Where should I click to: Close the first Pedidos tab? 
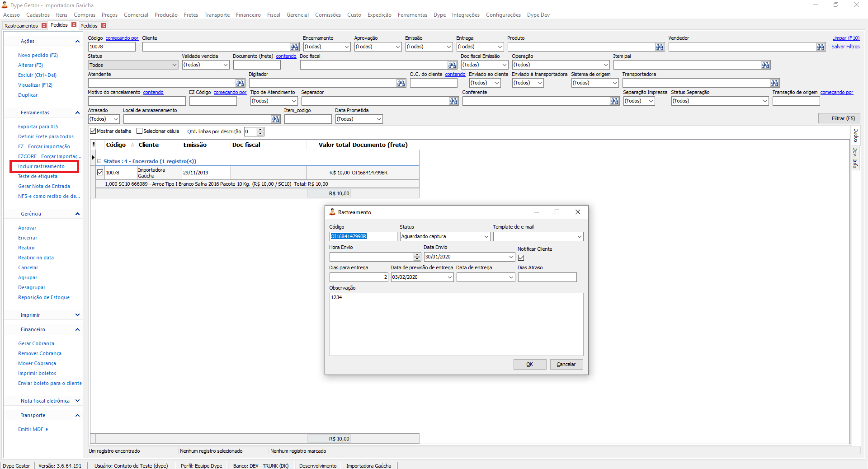pyautogui.click(x=74, y=25)
